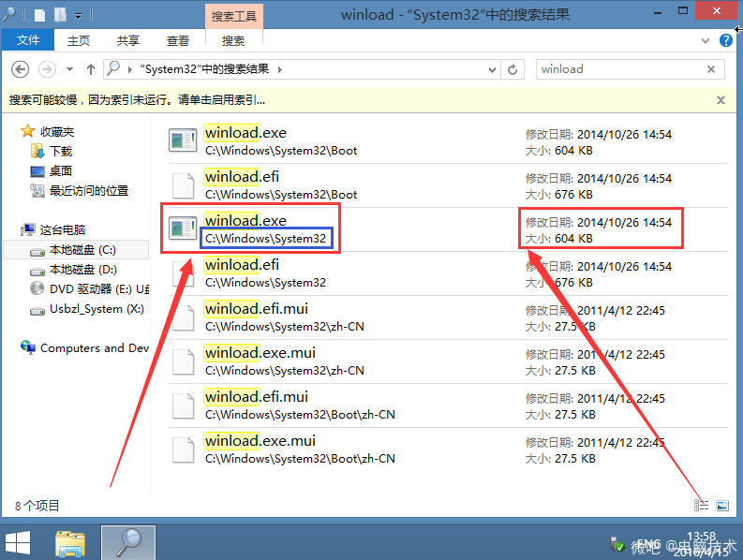Expand the breadcrumb arrow after the search results path
Screen dimensions: 743x560
[x=280, y=69]
